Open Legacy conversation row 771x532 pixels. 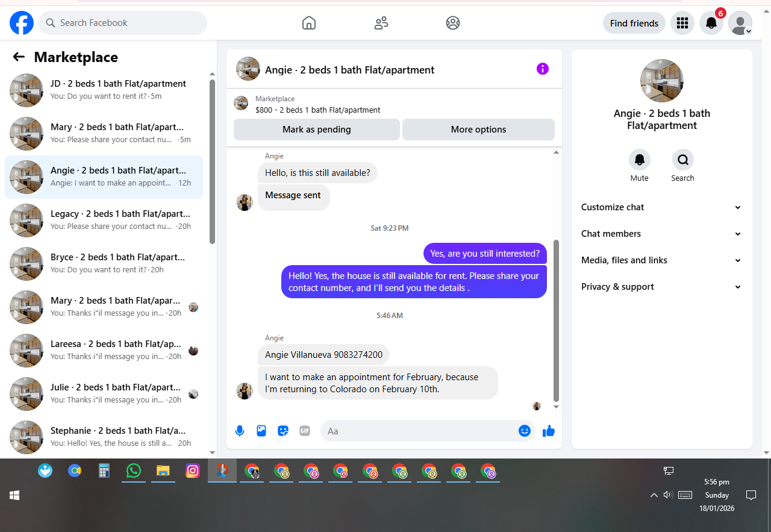pos(104,221)
